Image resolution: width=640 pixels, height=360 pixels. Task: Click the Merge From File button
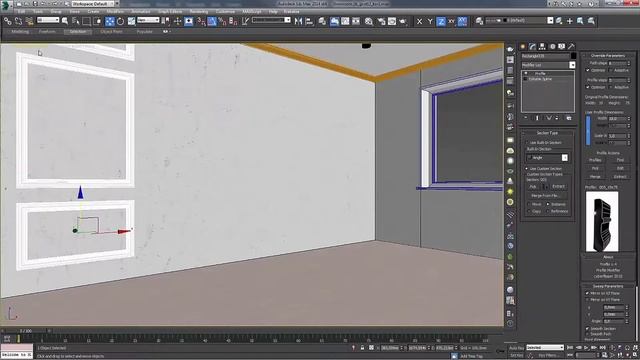[x=545, y=196]
